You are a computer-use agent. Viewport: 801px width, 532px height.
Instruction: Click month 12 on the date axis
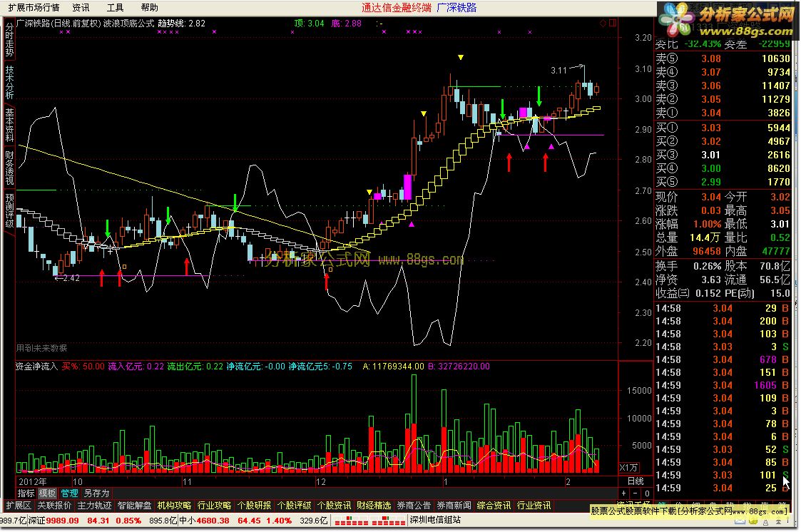tap(321, 481)
